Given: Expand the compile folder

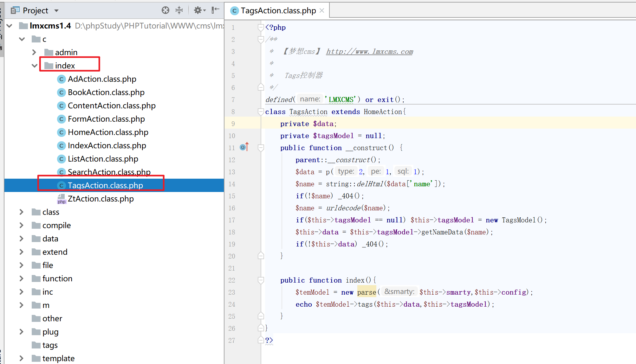Looking at the screenshot, I should (22, 225).
